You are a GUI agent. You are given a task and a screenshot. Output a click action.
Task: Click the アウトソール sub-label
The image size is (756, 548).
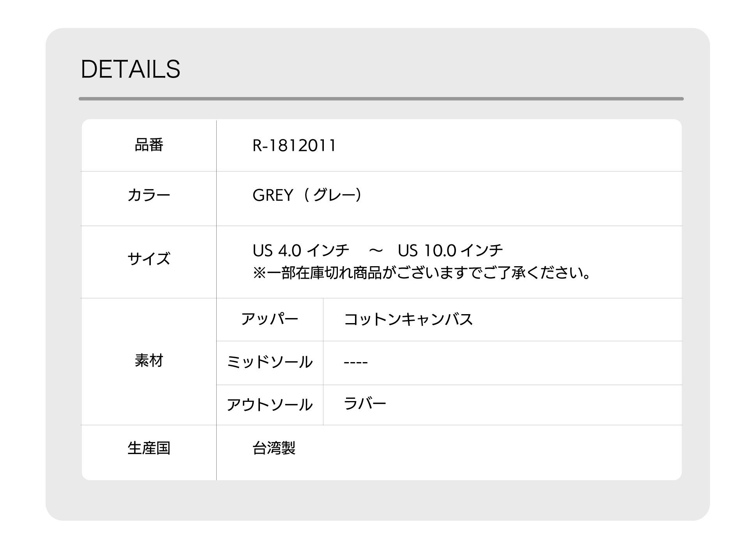click(x=270, y=405)
